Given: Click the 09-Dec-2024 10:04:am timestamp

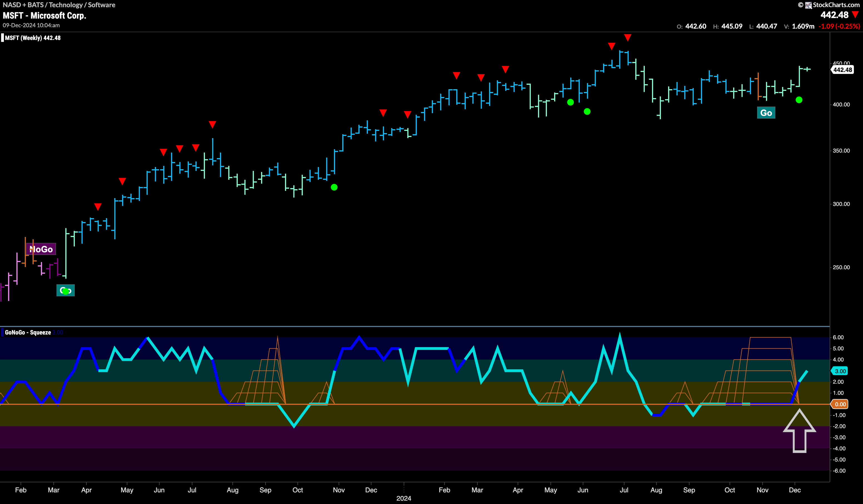Looking at the screenshot, I should tap(31, 25).
